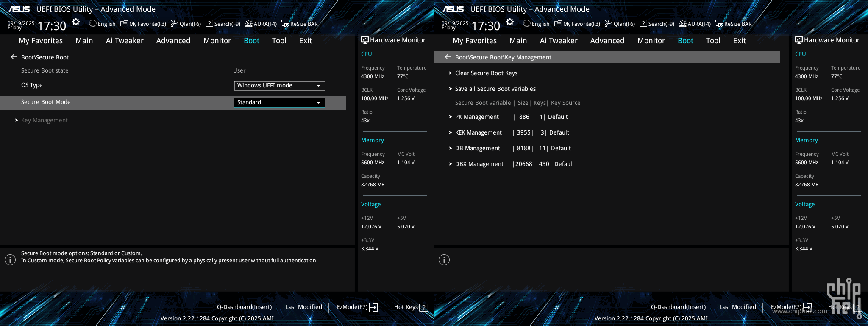Click Last Modified in the right window
This screenshot has width=868, height=326.
738,307
